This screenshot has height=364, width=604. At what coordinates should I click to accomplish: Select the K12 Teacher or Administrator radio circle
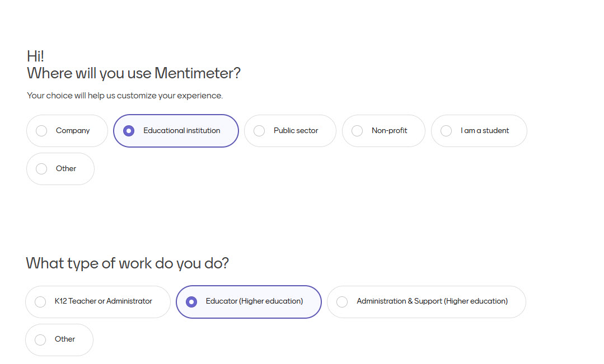(40, 302)
